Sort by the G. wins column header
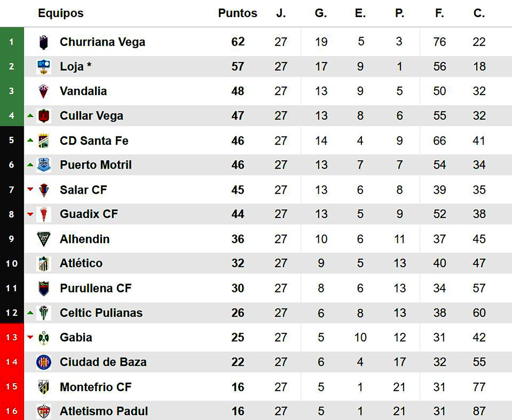The image size is (512, 420). pyautogui.click(x=321, y=13)
